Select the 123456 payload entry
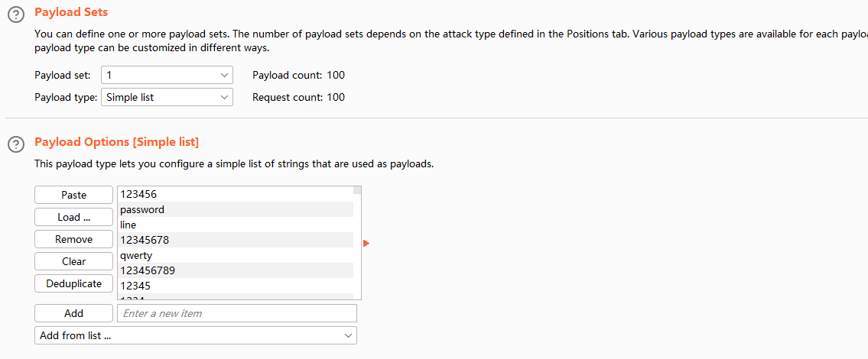Viewport: 868px width, 359px height. pos(235,194)
